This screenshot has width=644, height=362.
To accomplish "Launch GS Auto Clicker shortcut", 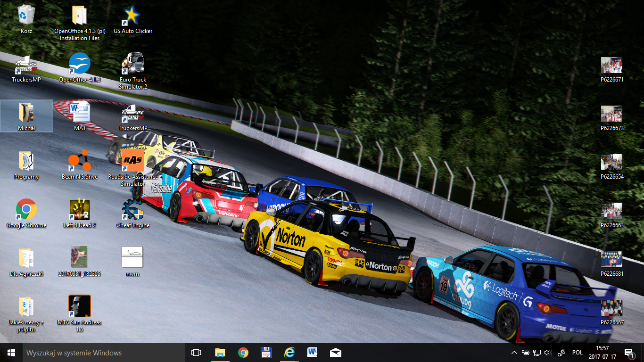I will tap(133, 19).
